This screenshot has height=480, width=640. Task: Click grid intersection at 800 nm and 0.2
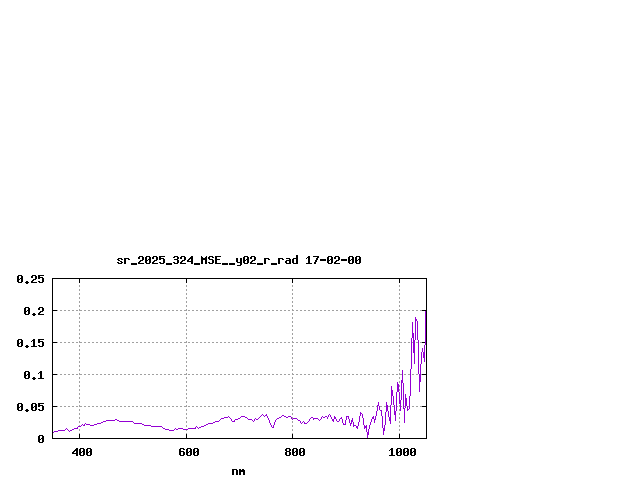tap(293, 311)
